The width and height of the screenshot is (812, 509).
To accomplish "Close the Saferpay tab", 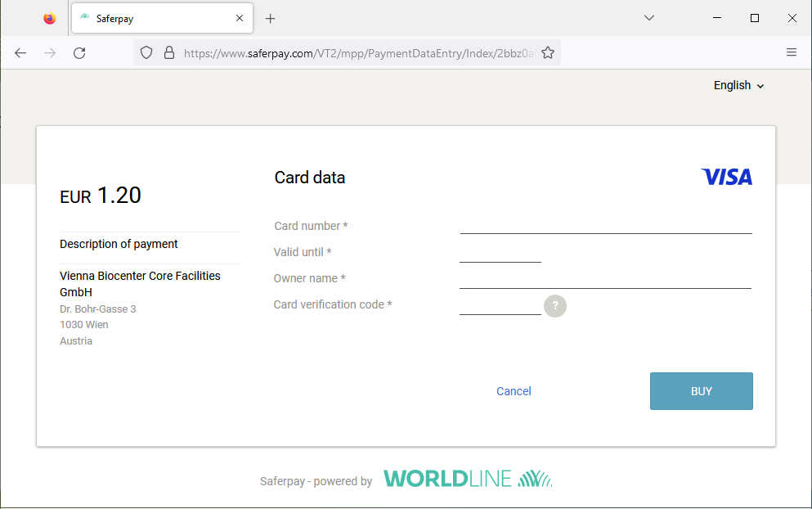I will (240, 18).
